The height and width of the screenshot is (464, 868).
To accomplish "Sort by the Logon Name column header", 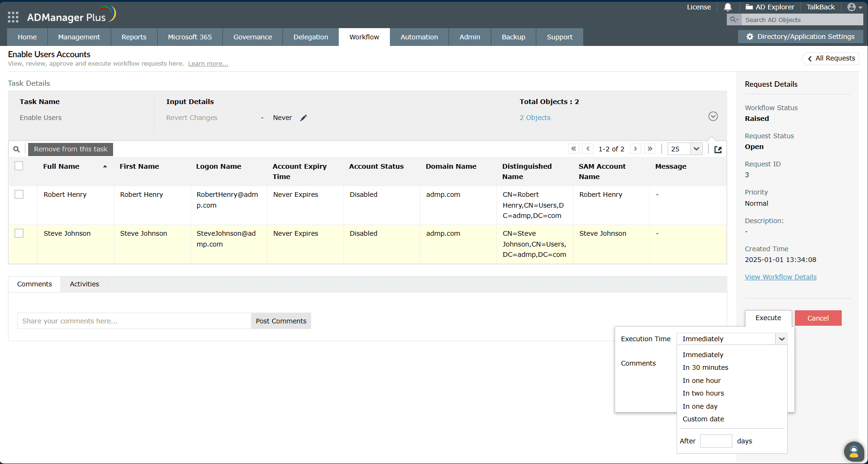I will click(x=219, y=166).
